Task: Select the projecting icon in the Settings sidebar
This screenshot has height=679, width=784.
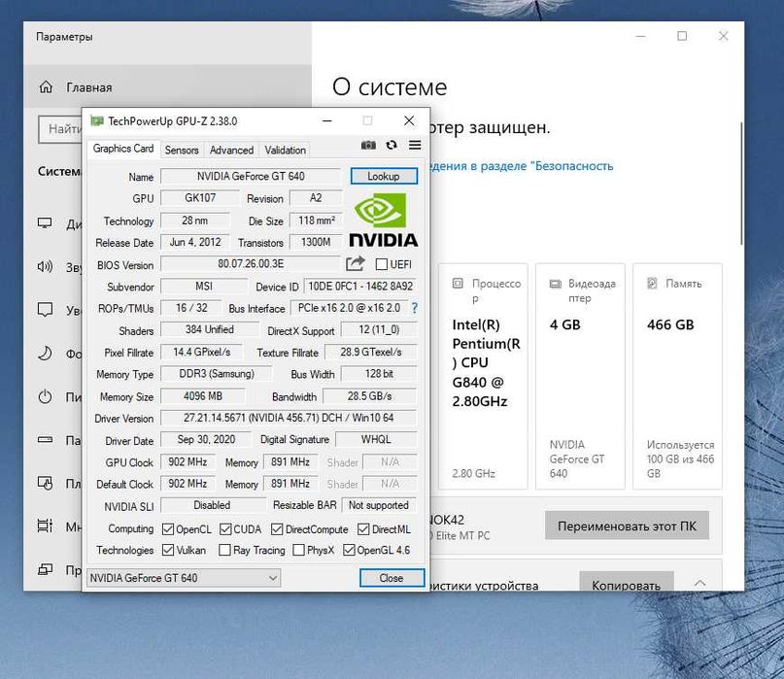Action: click(x=45, y=569)
